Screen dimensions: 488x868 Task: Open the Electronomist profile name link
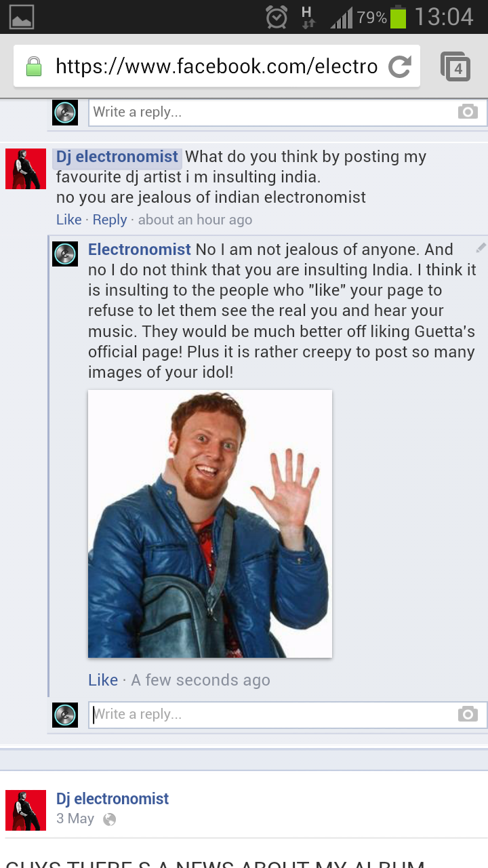(x=140, y=250)
